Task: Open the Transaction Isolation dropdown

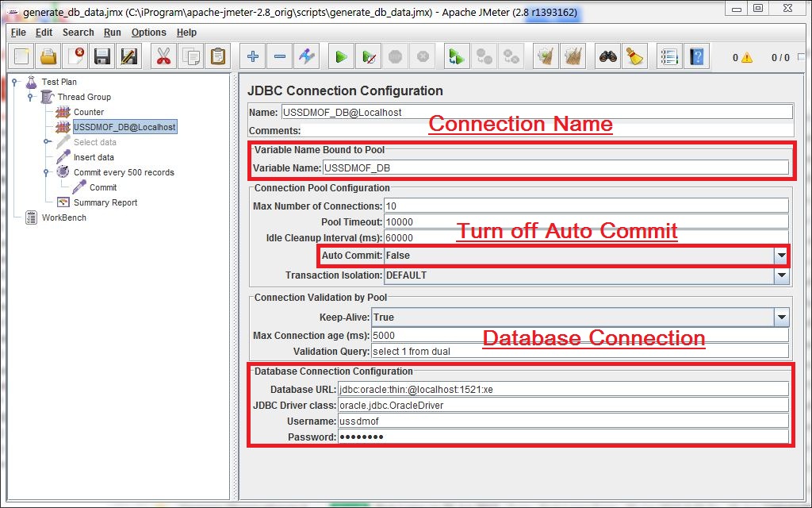Action: coord(781,275)
